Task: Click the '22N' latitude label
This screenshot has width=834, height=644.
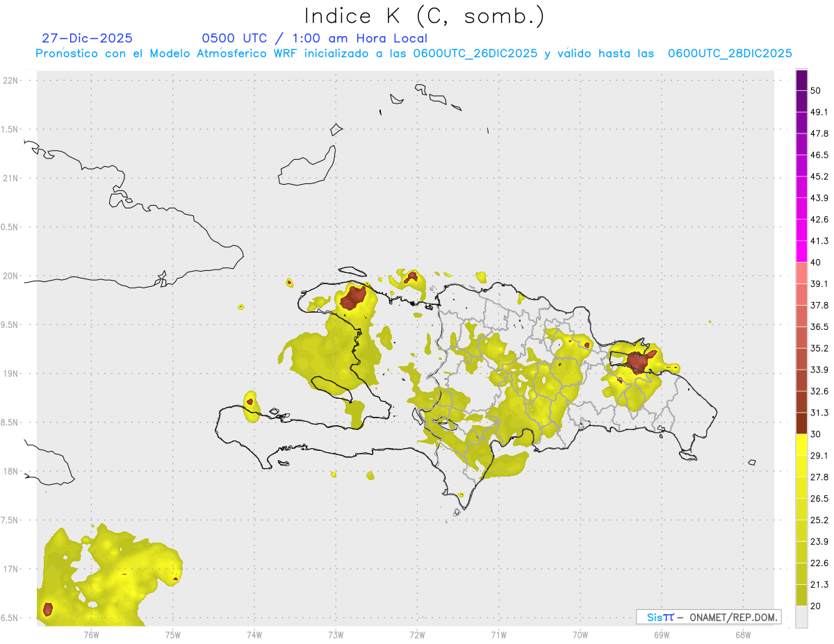Action: (11, 80)
